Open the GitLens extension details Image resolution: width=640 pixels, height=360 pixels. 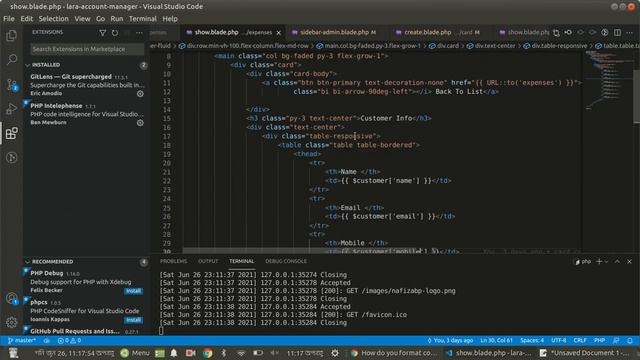[86, 85]
